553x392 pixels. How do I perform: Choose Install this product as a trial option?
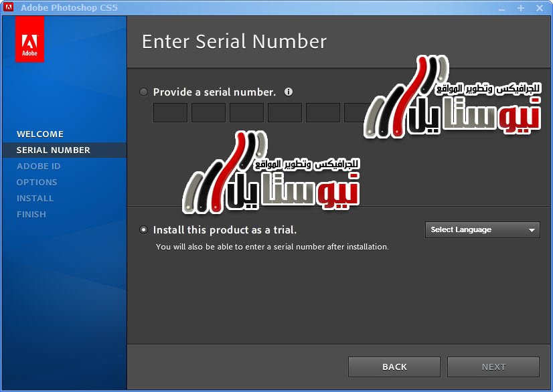pos(143,230)
